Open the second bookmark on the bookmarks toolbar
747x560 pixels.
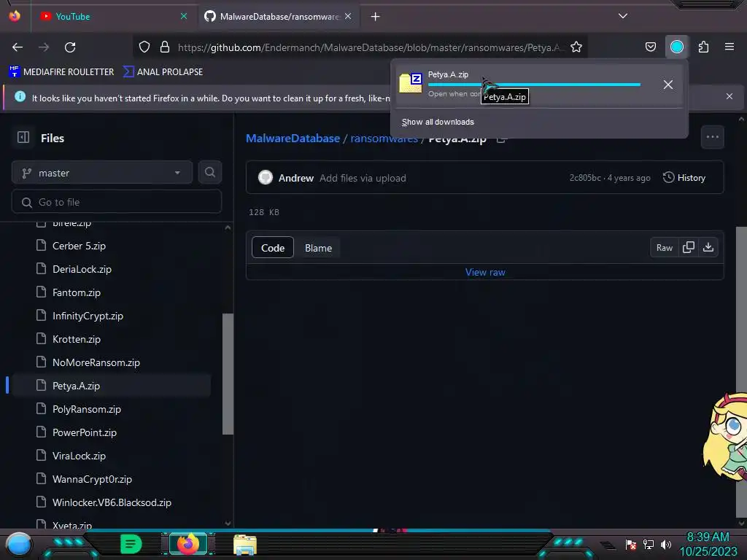click(163, 72)
